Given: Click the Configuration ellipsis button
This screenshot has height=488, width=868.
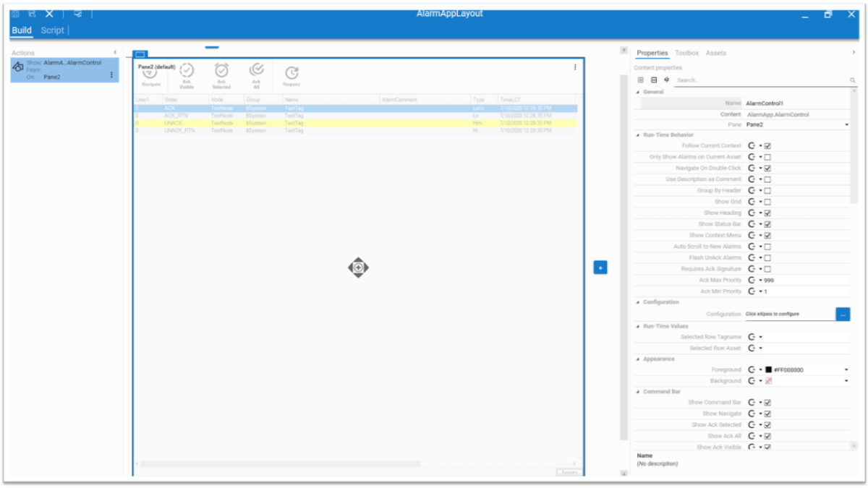Looking at the screenshot, I should click(843, 314).
